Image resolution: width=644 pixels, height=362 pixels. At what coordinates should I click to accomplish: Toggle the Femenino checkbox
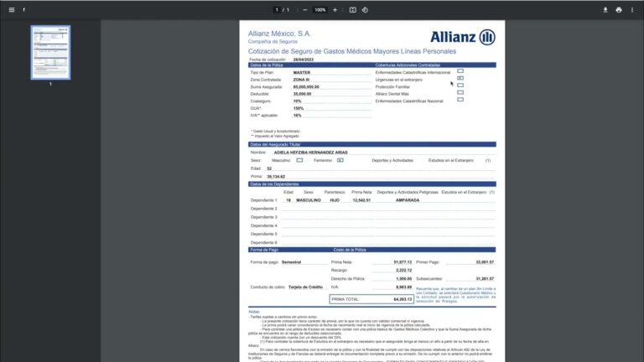pos(340,161)
